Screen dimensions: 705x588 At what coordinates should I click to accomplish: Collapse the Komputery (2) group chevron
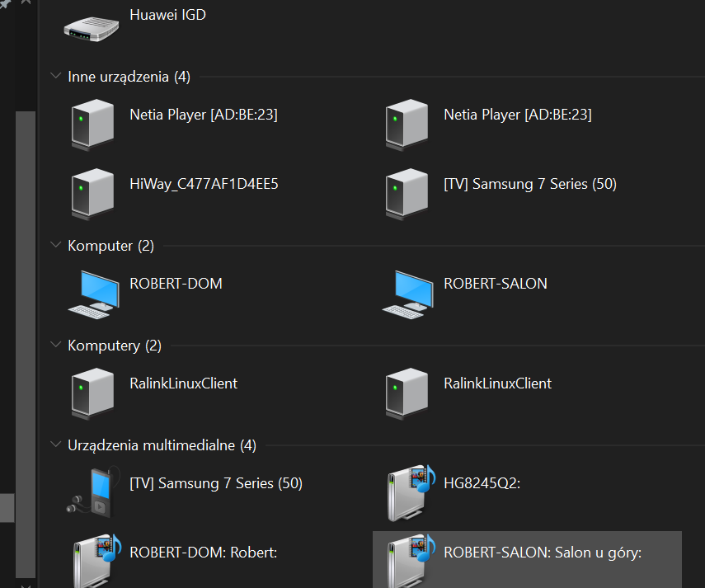pos(56,345)
